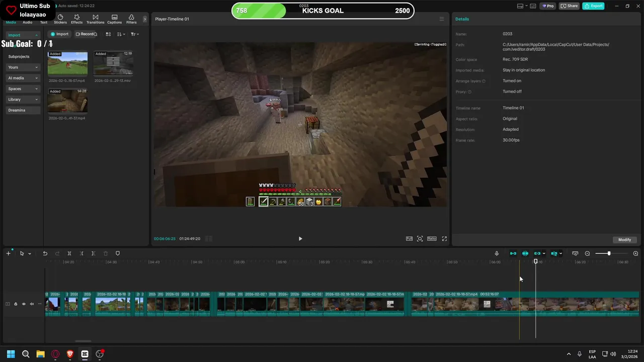This screenshot has height=362, width=644.
Task: Zoom in the timeline
Action: [x=635, y=253]
